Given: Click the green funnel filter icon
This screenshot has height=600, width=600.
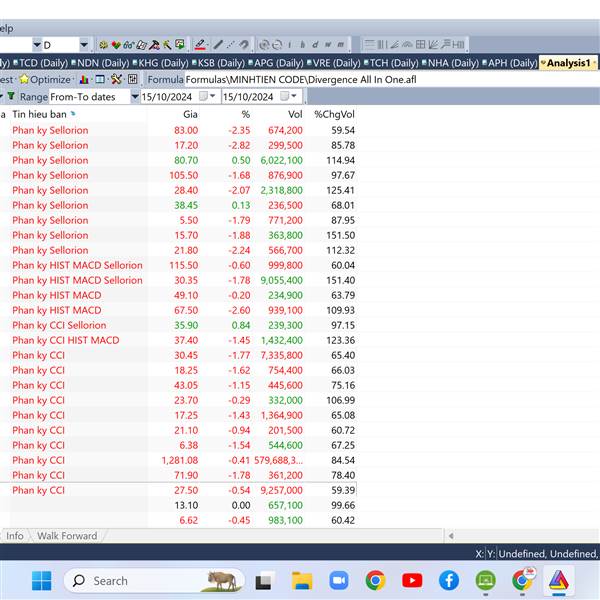Looking at the screenshot, I should click(11, 96).
